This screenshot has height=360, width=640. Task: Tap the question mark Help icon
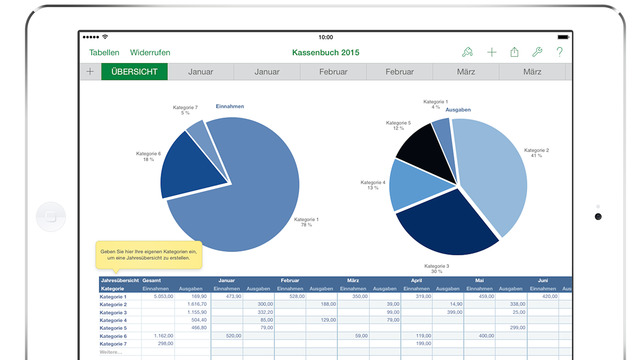[559, 52]
